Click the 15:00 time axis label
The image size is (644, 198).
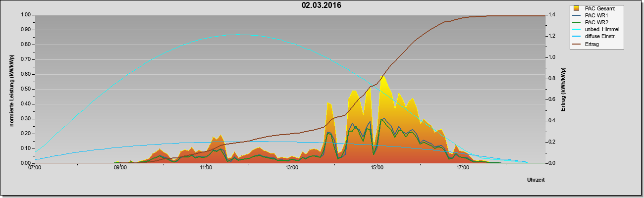[377, 168]
